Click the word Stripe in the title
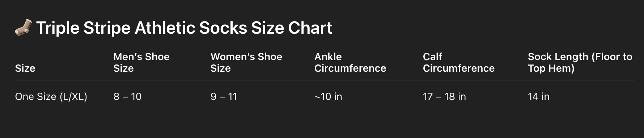Image resolution: width=644 pixels, height=138 pixels. (x=107, y=28)
